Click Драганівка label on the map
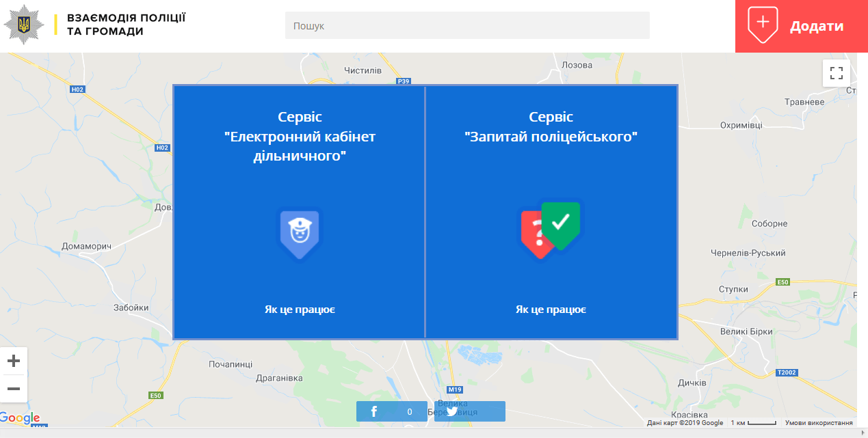This screenshot has width=868, height=438. tap(279, 378)
